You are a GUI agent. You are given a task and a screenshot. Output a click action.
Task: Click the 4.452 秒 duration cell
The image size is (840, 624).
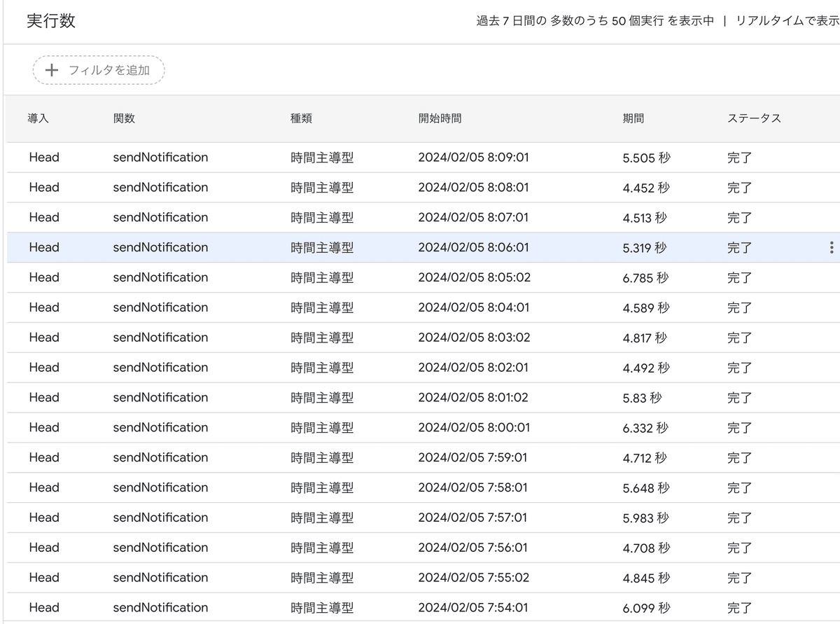pyautogui.click(x=646, y=188)
